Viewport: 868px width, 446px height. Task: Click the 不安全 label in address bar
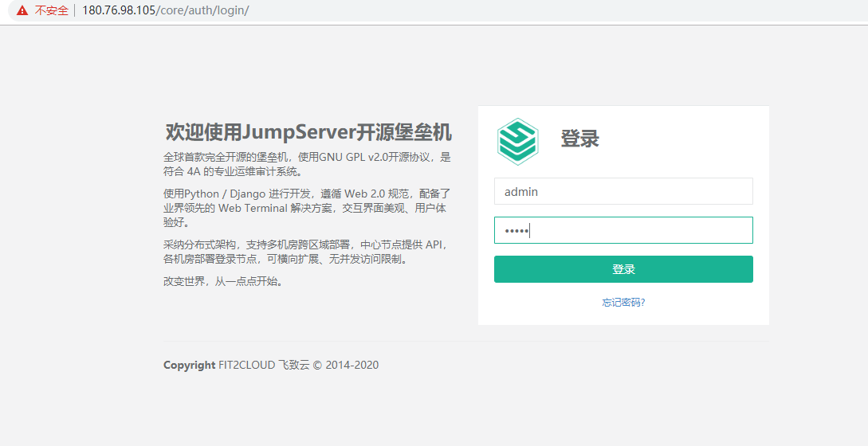(x=52, y=10)
